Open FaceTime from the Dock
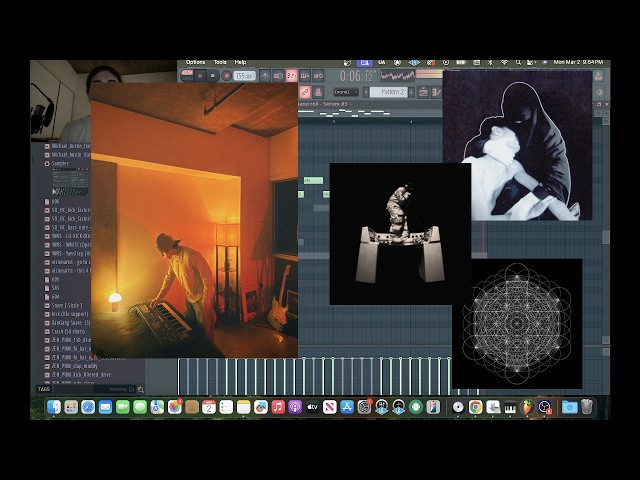640x480 pixels. click(x=123, y=407)
